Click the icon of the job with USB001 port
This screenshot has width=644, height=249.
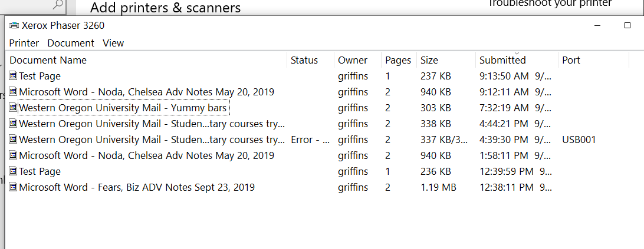[13, 140]
